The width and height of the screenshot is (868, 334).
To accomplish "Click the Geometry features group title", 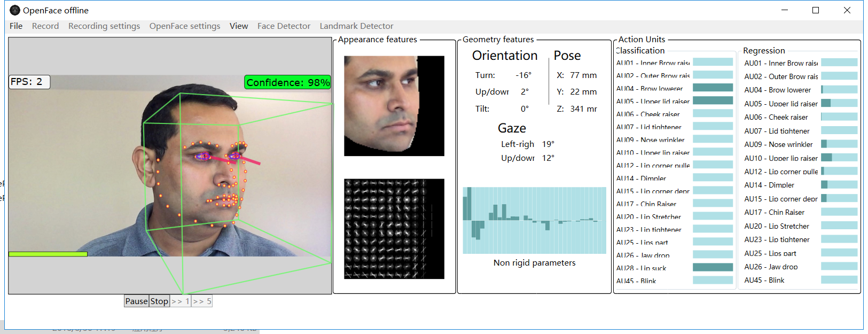I will point(498,40).
